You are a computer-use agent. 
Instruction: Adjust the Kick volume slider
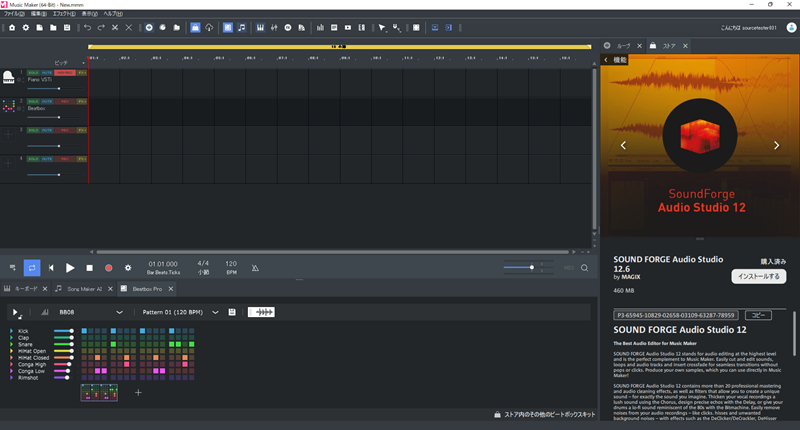64,331
